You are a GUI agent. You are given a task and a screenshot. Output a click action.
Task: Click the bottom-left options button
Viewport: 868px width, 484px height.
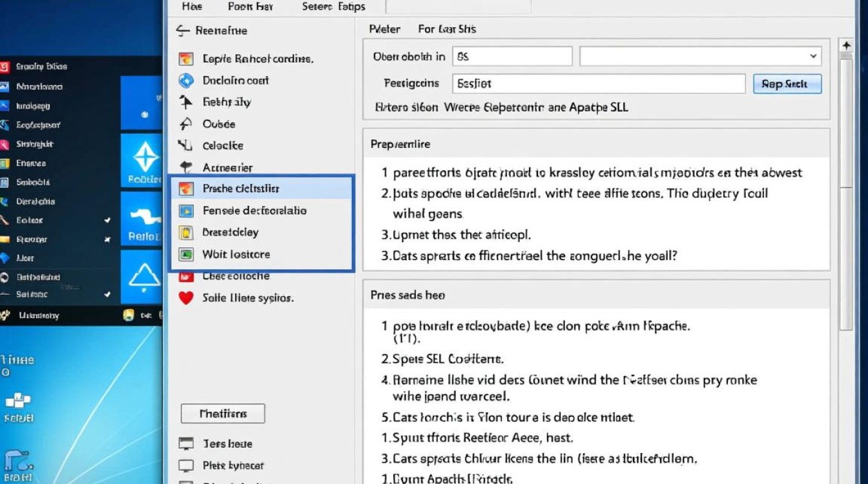(222, 414)
